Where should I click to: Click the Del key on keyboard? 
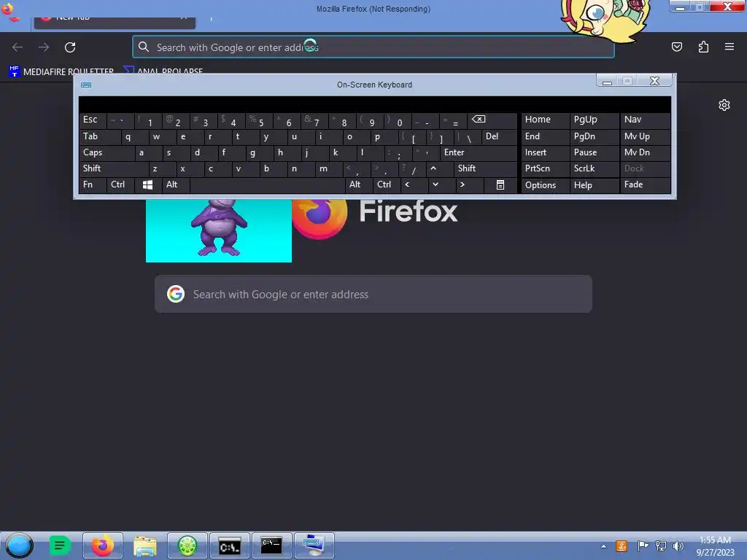click(x=499, y=136)
